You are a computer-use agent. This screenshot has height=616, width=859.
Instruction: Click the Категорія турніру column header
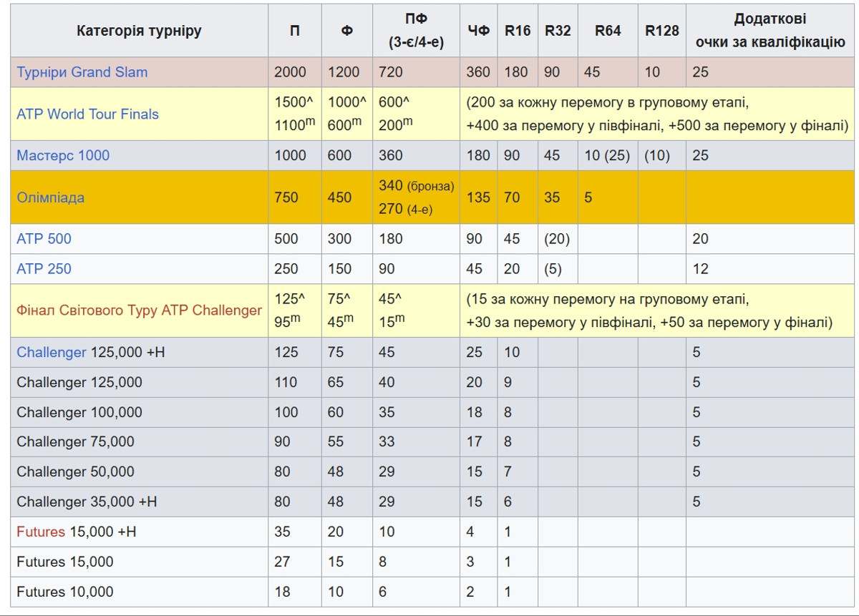139,31
